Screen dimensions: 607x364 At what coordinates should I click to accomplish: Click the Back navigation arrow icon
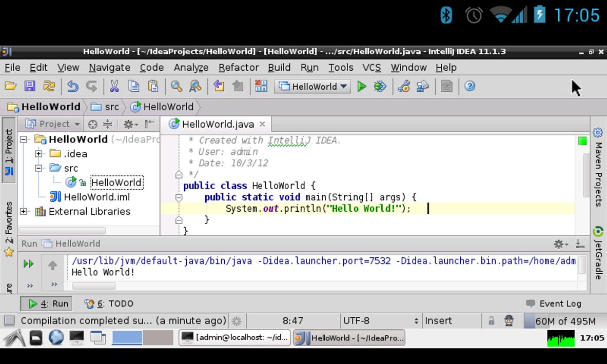[219, 86]
